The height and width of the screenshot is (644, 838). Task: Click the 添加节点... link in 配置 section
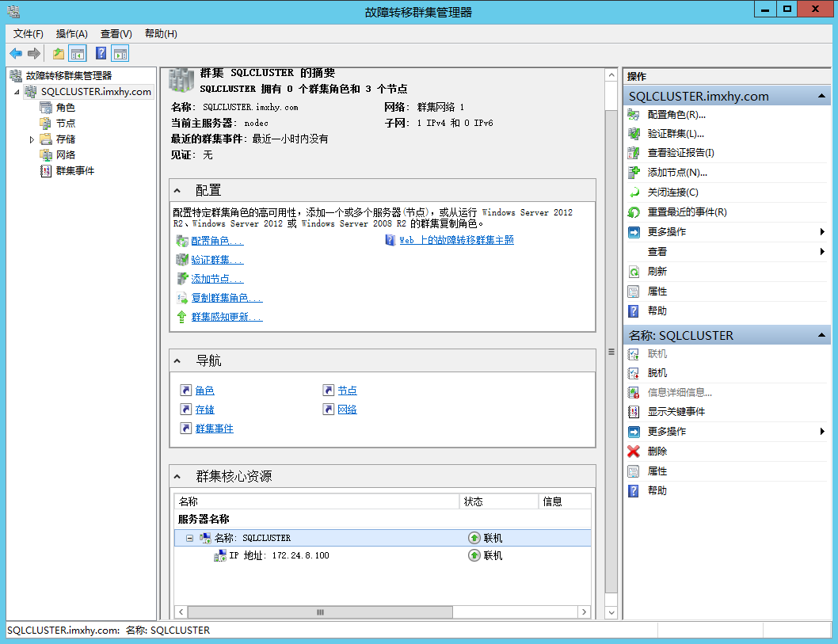tap(217, 279)
